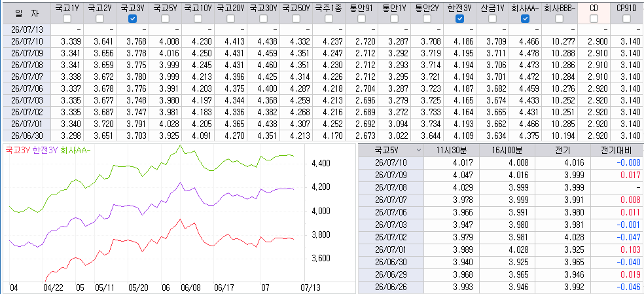Click the purple 한전3Y chart legend label

tap(44, 151)
